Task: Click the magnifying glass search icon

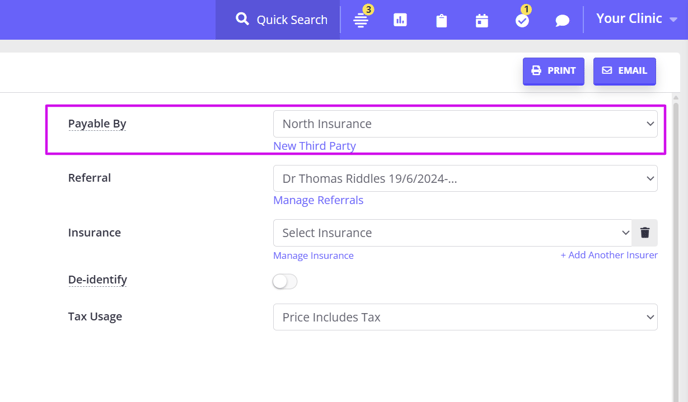Action: 242,19
